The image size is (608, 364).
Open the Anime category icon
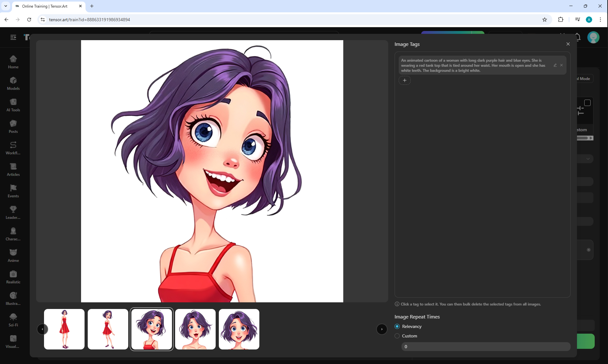(x=13, y=256)
